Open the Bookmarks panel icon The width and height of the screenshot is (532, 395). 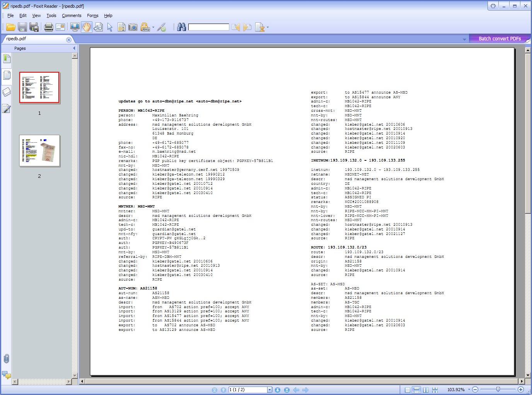(x=7, y=59)
